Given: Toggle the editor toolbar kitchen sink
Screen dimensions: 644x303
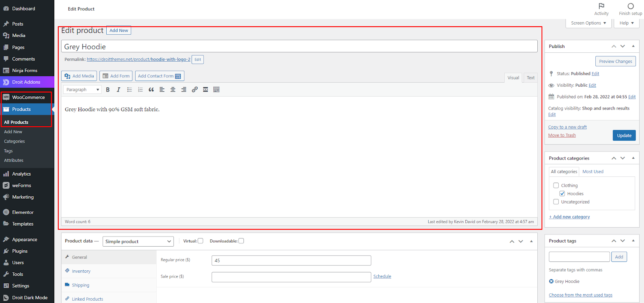Looking at the screenshot, I should pos(217,89).
